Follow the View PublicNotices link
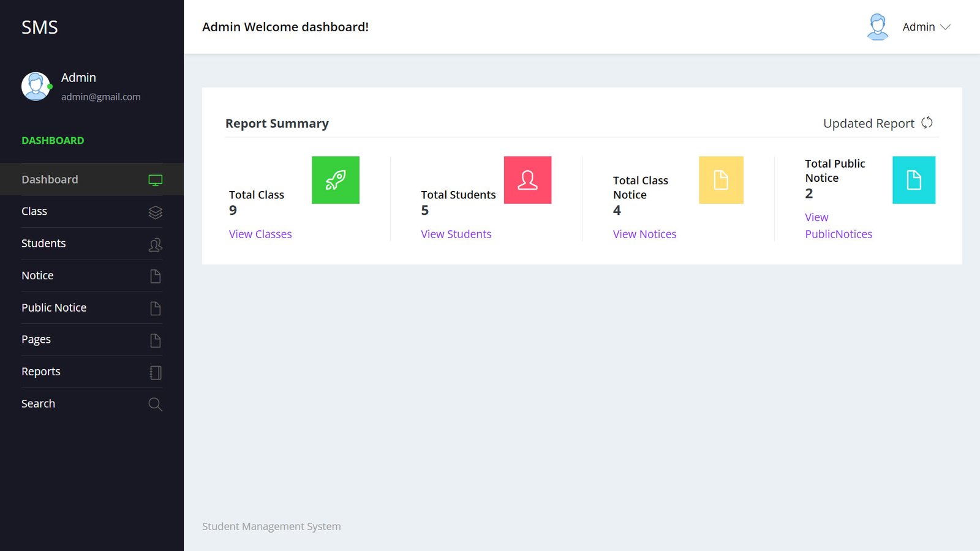Viewport: 980px width, 551px height. click(x=839, y=226)
